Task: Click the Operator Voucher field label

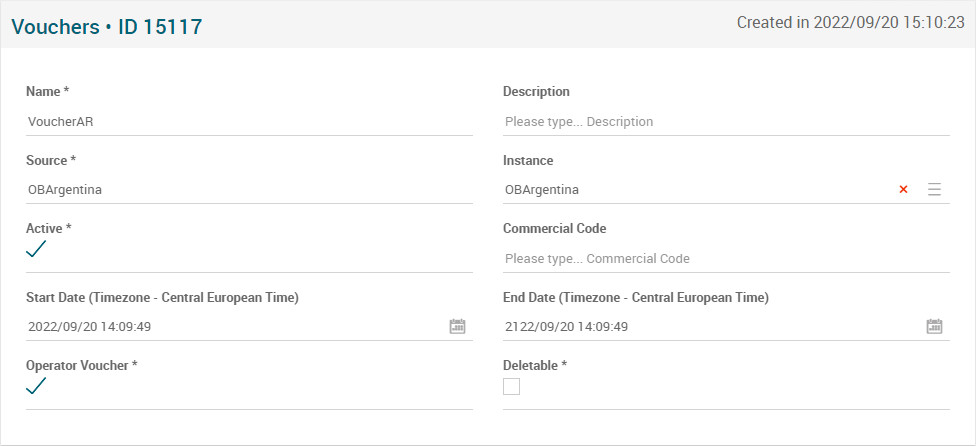Action: [x=81, y=365]
